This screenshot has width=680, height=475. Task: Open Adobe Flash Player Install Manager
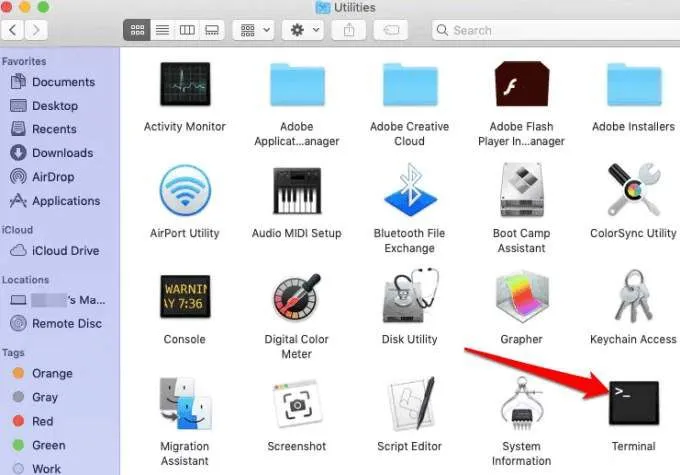click(x=522, y=84)
